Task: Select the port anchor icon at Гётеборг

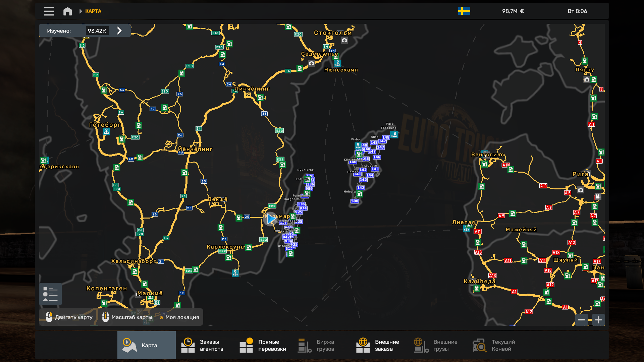Action: (x=106, y=132)
